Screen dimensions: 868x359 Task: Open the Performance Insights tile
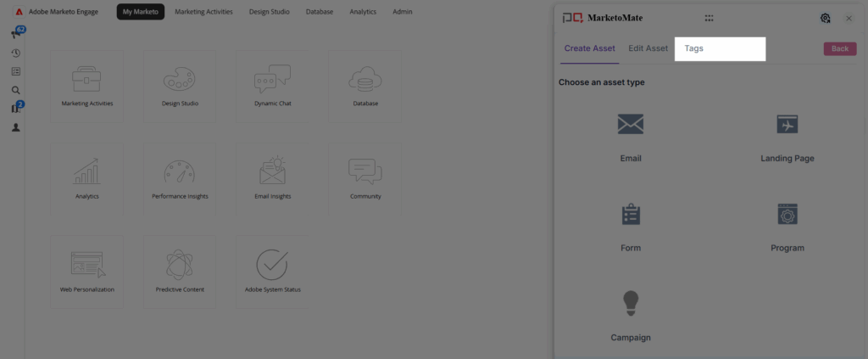point(180,177)
